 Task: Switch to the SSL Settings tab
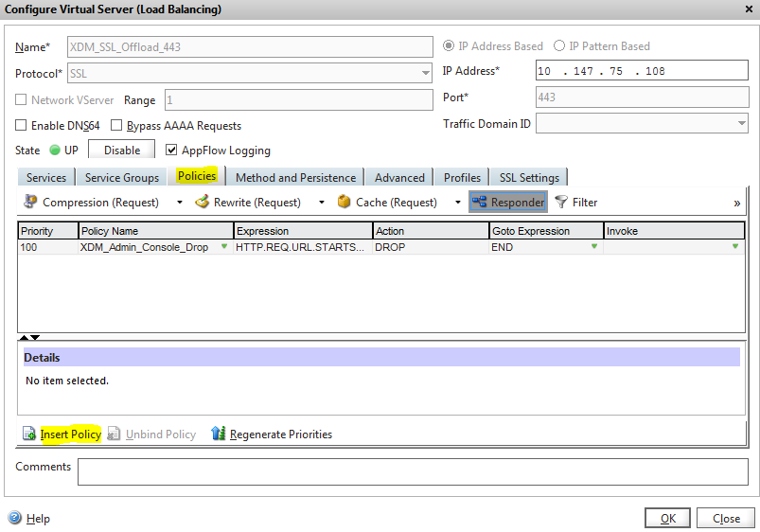pyautogui.click(x=529, y=177)
